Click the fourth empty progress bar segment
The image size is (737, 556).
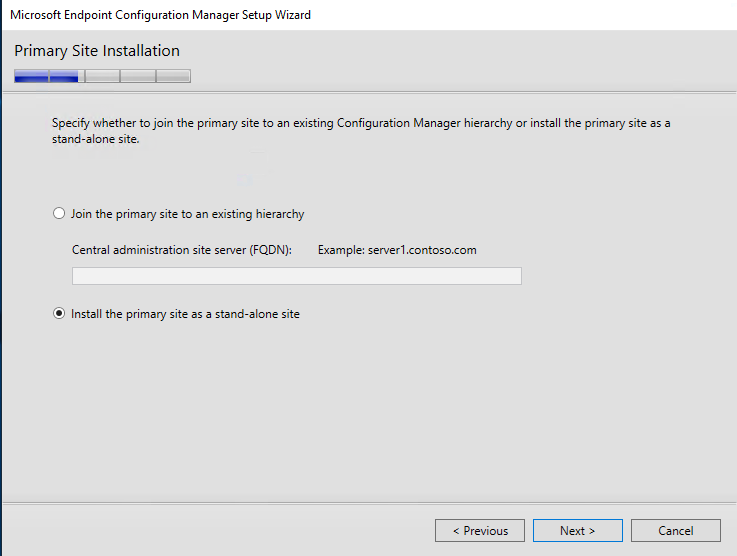138,76
